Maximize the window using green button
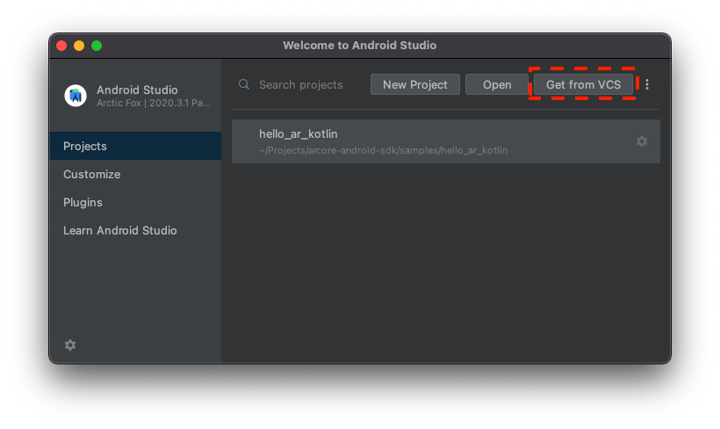 (x=97, y=45)
